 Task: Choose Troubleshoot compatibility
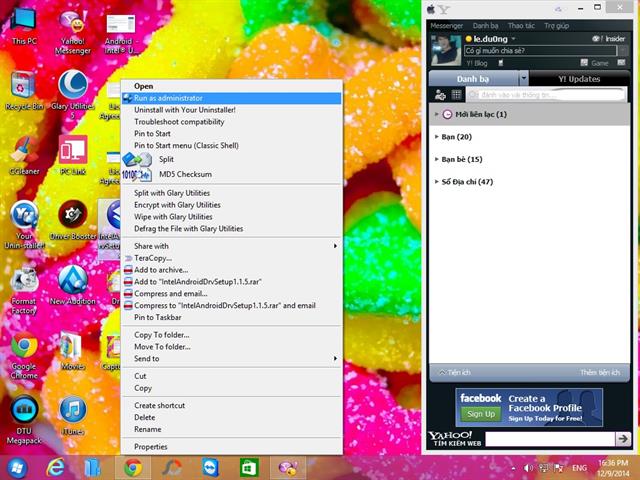pyautogui.click(x=231, y=122)
